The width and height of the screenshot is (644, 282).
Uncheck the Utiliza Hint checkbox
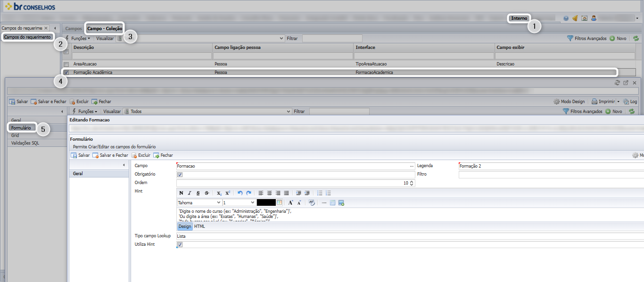point(180,245)
